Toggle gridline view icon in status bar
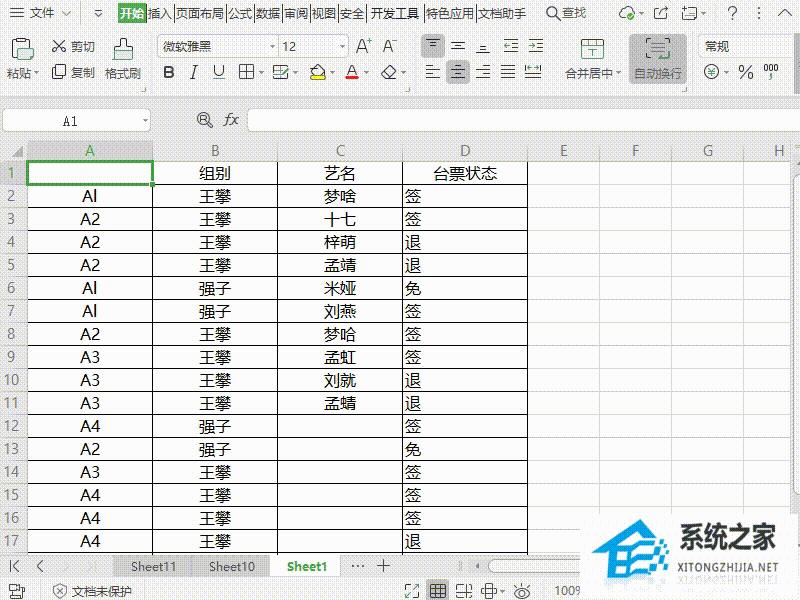This screenshot has height=600, width=800. tap(437, 590)
